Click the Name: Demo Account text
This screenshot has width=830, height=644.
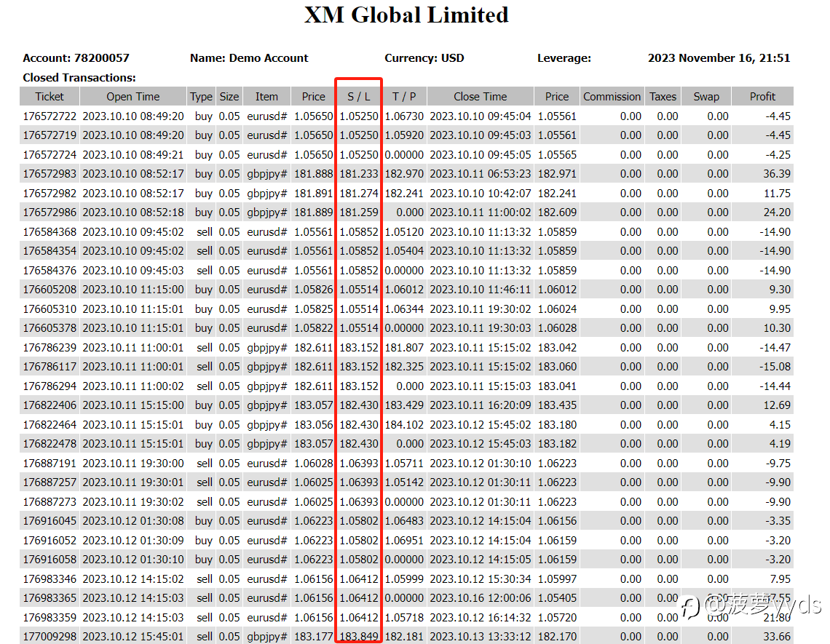coord(249,57)
